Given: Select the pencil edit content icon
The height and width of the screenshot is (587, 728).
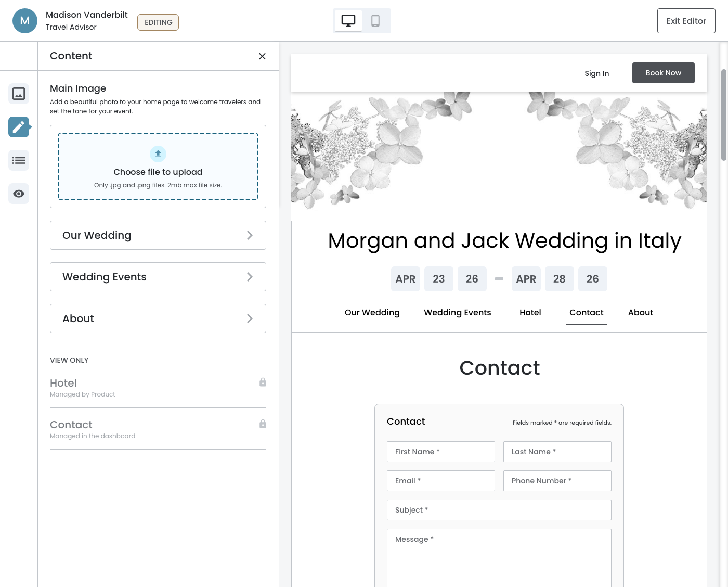Looking at the screenshot, I should 19,127.
